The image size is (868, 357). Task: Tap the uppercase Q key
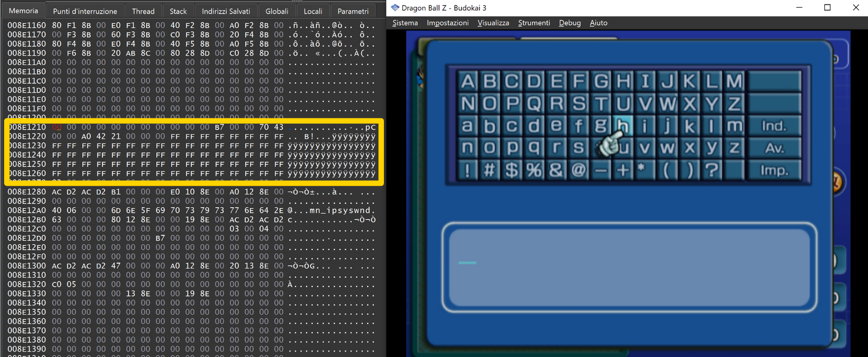click(534, 103)
